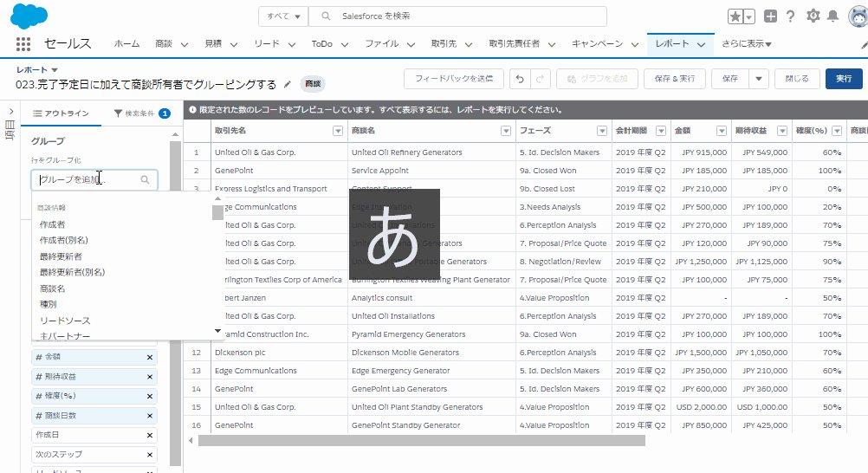
Task: Open the global actions plus icon
Action: pyautogui.click(x=770, y=16)
